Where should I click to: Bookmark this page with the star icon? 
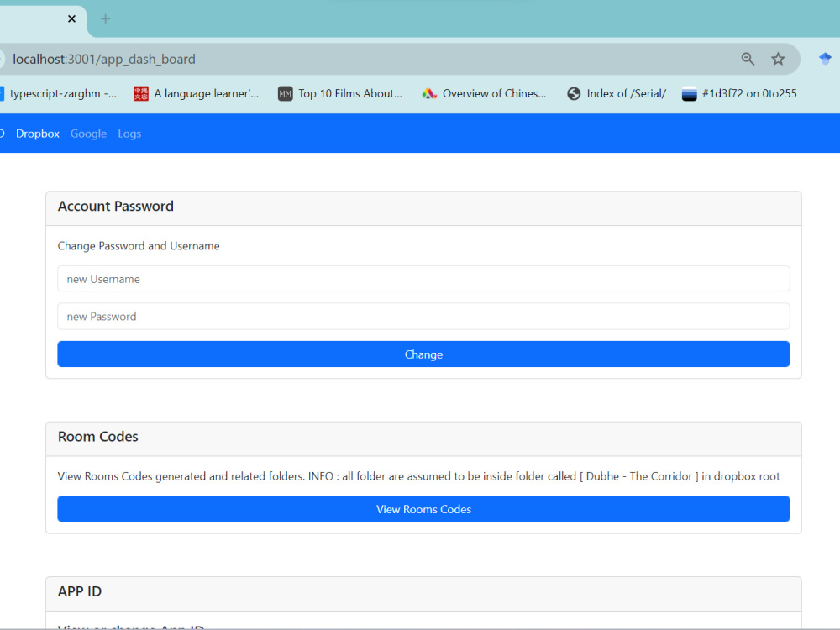pyautogui.click(x=778, y=59)
